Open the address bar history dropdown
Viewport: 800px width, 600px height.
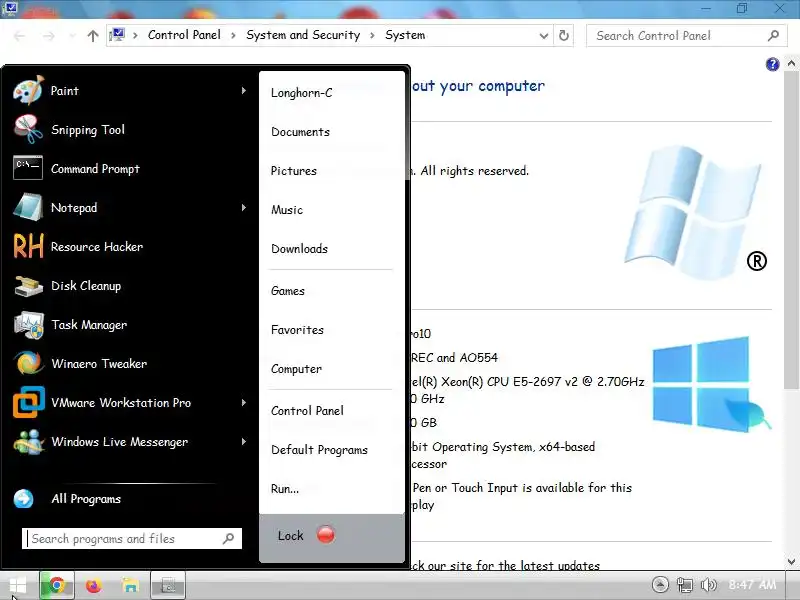544,36
